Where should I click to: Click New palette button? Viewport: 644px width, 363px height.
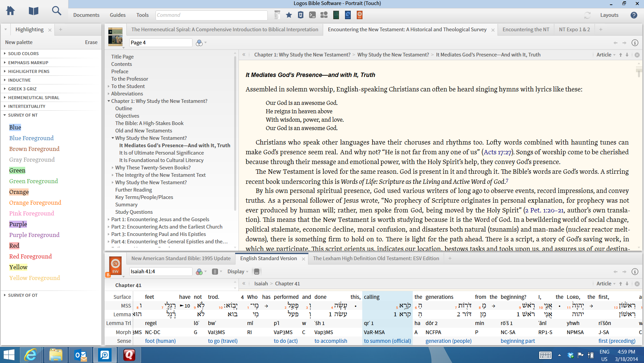coord(19,42)
